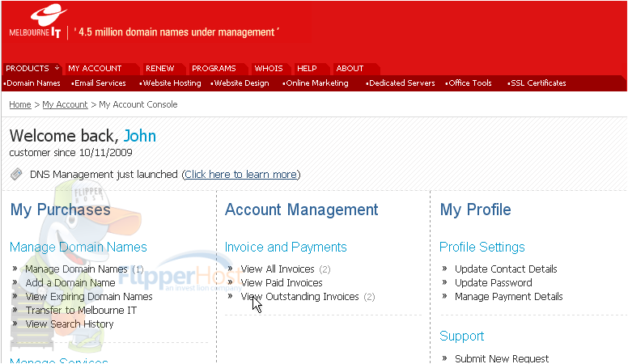Click 'Click here to learn more' link

[x=240, y=175]
